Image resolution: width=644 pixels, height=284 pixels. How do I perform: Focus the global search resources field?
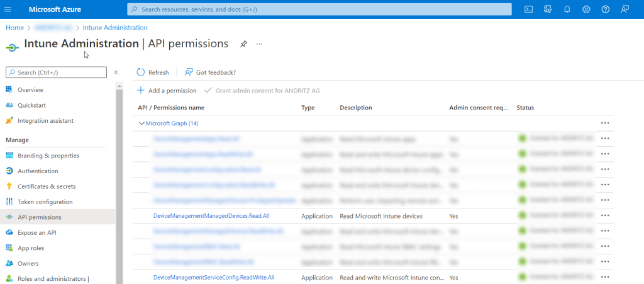(319, 9)
